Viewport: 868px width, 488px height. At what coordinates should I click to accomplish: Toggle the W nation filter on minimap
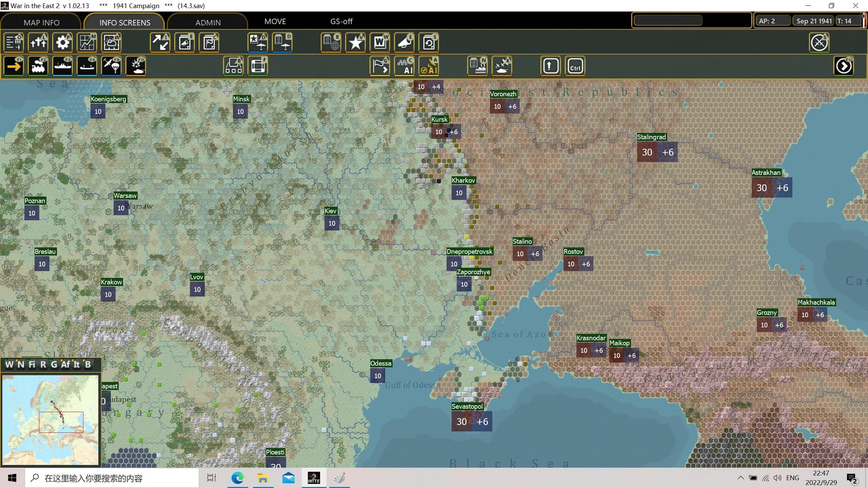click(x=9, y=364)
